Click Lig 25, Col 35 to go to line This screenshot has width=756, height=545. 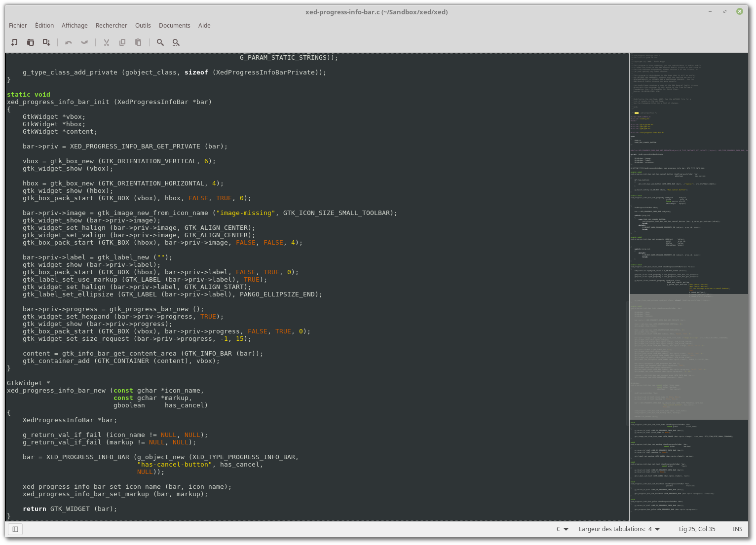pos(697,529)
